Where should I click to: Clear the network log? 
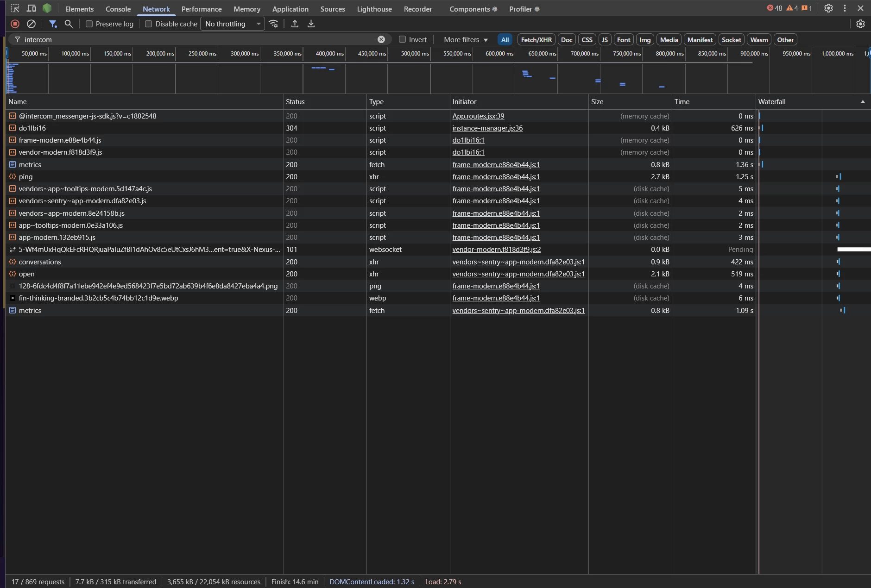[31, 24]
